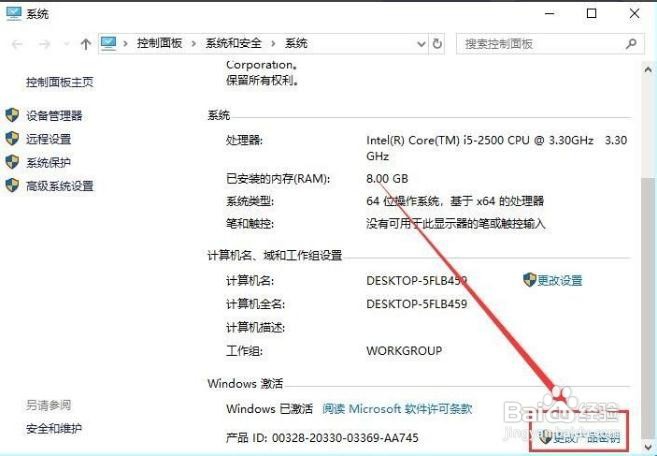
Task: Open 系统保护
Action: pos(49,162)
